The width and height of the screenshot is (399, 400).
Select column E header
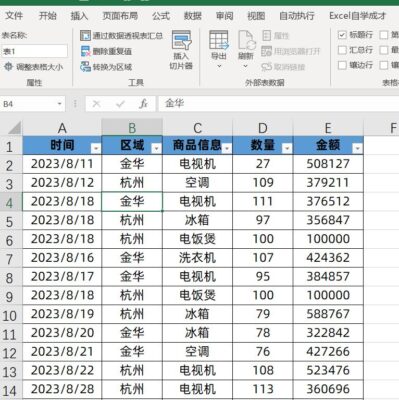[328, 128]
